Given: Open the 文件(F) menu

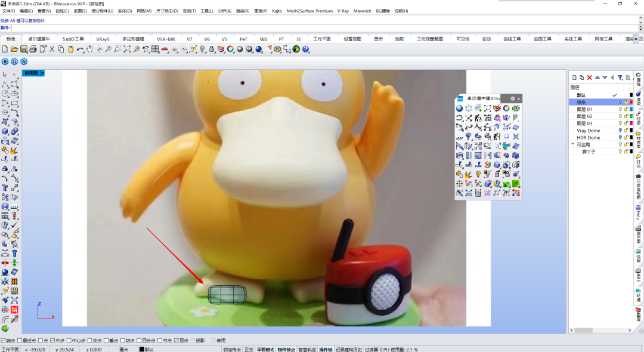Looking at the screenshot, I should pos(8,11).
